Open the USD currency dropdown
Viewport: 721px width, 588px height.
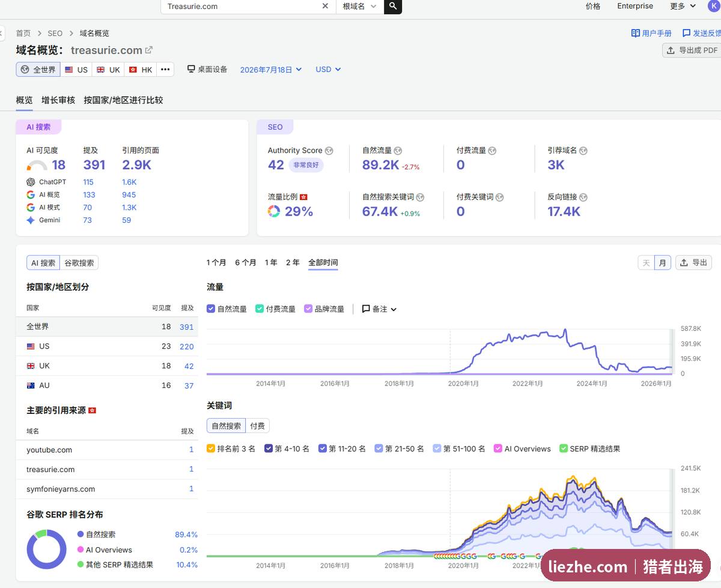point(328,70)
